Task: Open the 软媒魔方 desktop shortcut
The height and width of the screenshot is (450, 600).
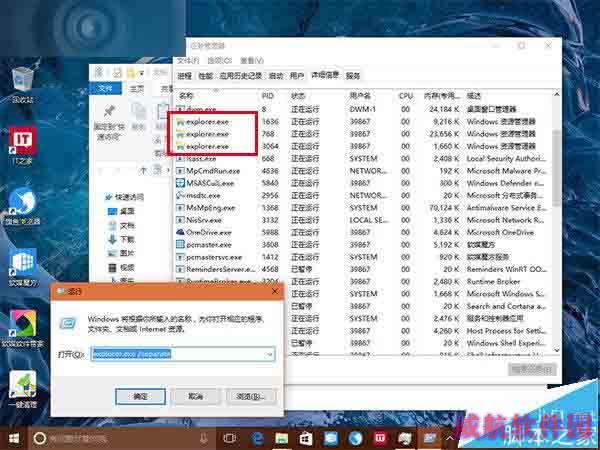Action: pos(23,267)
